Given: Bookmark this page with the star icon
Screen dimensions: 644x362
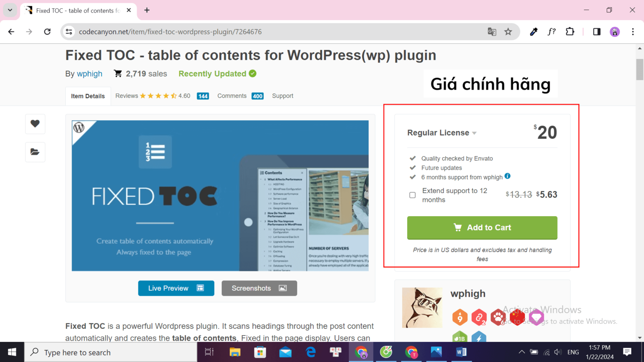Looking at the screenshot, I should coord(508,32).
